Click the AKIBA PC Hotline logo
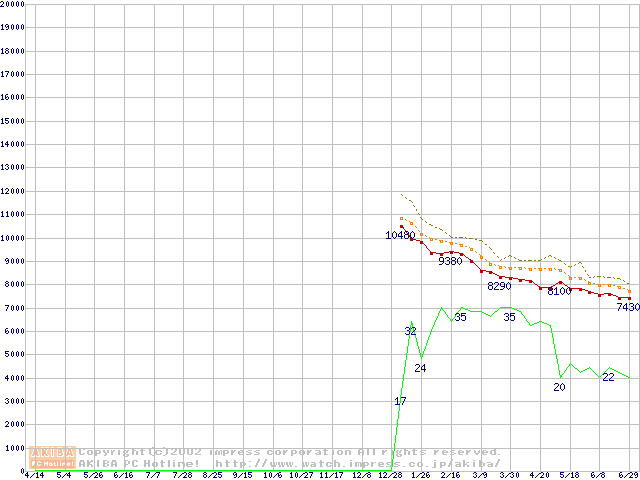Viewport: 640px width, 480px height. (x=53, y=457)
